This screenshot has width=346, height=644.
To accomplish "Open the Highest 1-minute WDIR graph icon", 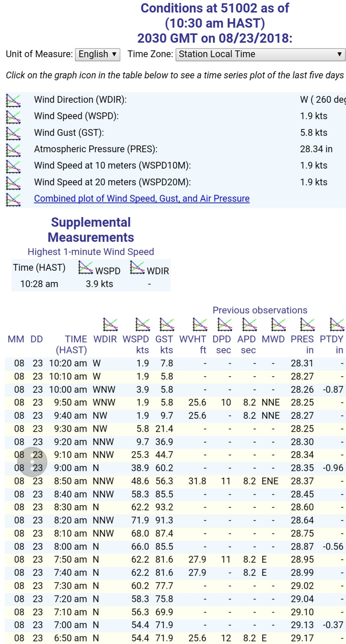I will click(x=138, y=267).
